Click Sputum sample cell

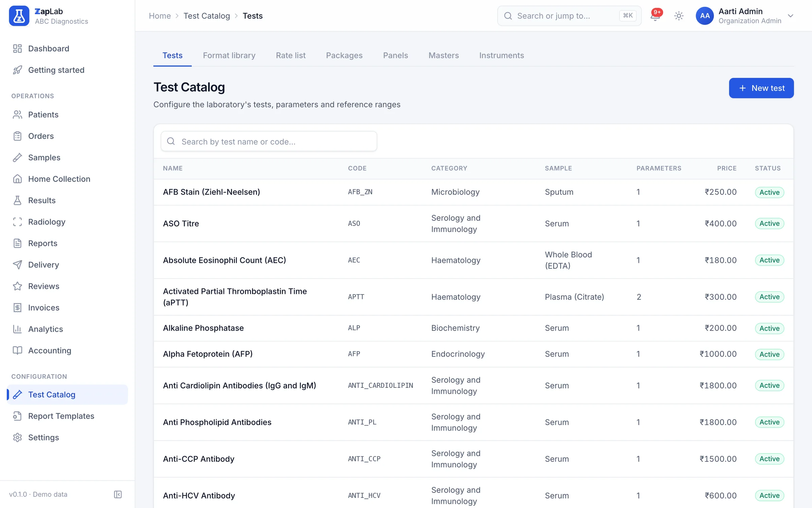click(559, 192)
